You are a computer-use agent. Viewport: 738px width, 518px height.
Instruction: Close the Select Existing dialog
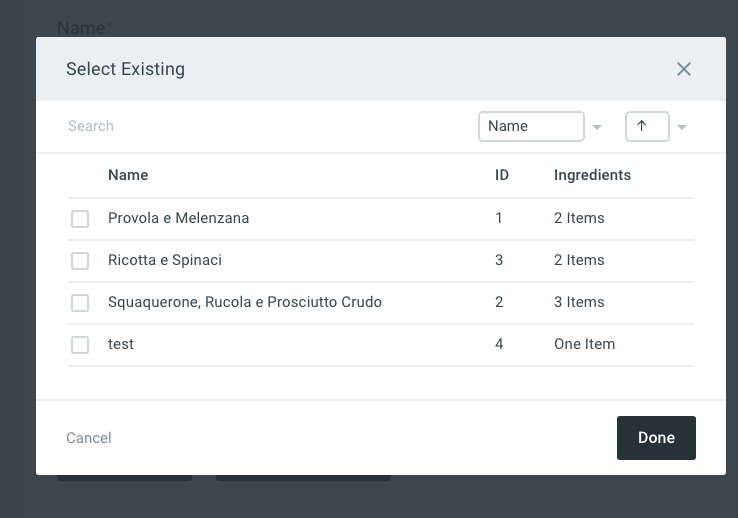coord(684,69)
